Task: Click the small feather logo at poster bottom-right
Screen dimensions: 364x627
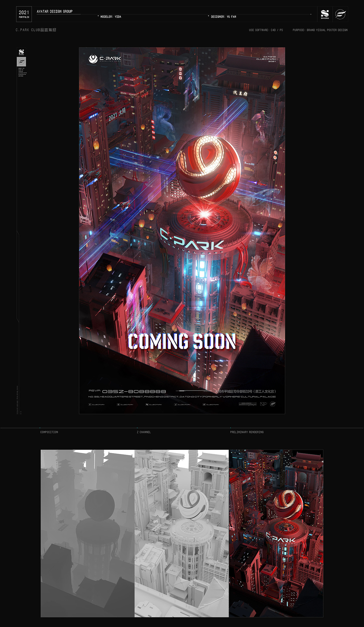Action: [272, 404]
